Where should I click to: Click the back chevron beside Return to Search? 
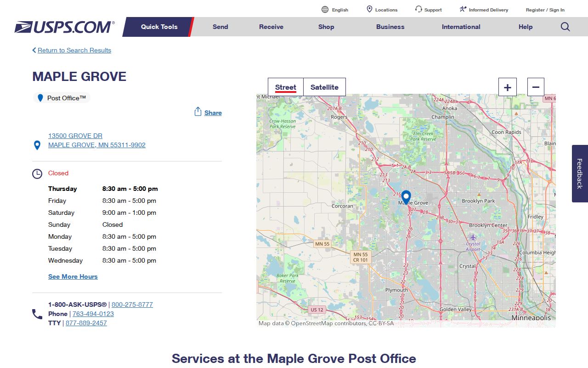[34, 50]
